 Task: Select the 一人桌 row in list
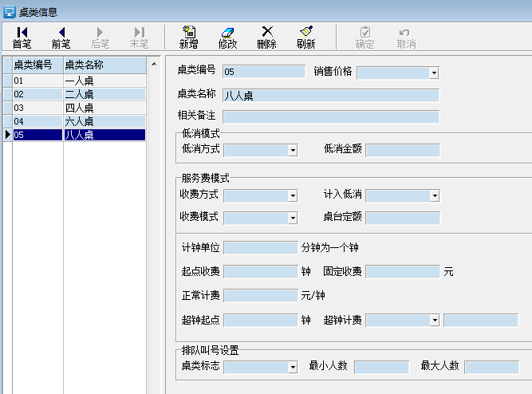[104, 81]
